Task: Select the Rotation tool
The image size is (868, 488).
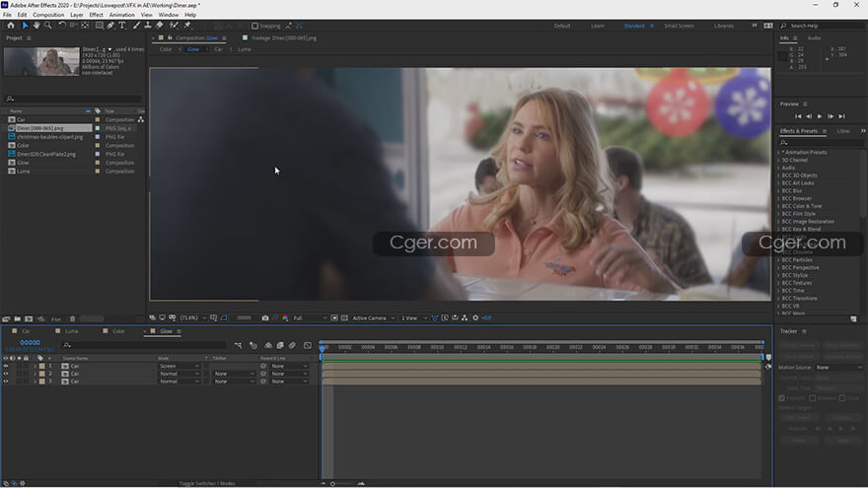Action: pos(62,26)
